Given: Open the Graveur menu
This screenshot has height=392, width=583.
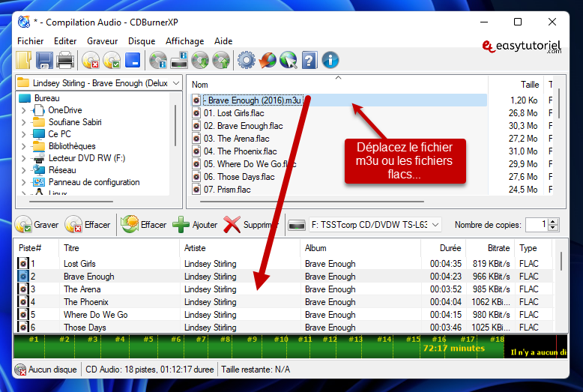Looking at the screenshot, I should point(102,41).
